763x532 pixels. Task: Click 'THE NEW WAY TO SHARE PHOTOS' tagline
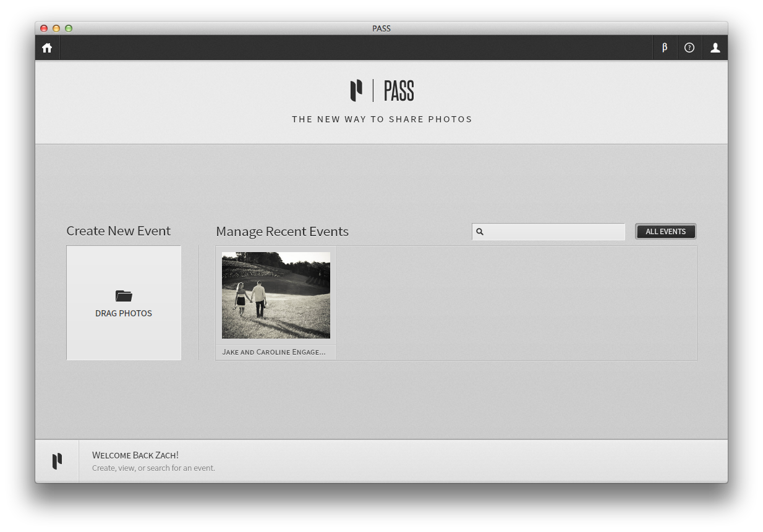point(382,119)
